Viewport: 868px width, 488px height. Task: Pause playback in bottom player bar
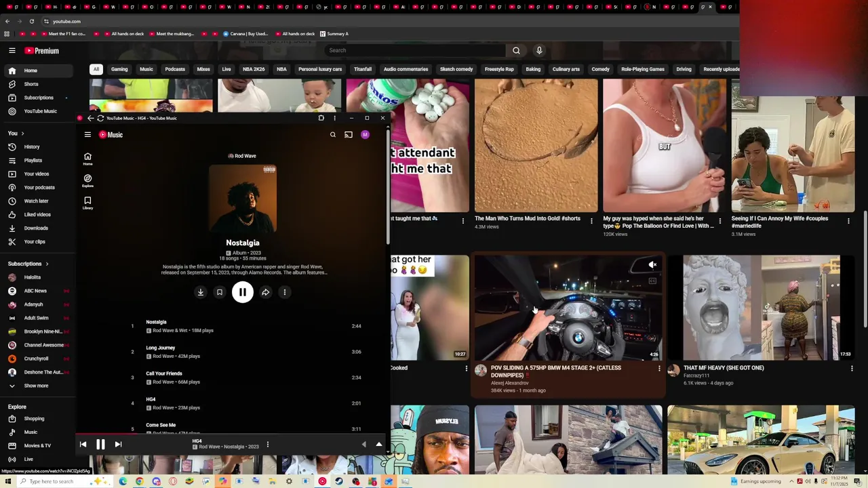tap(100, 445)
